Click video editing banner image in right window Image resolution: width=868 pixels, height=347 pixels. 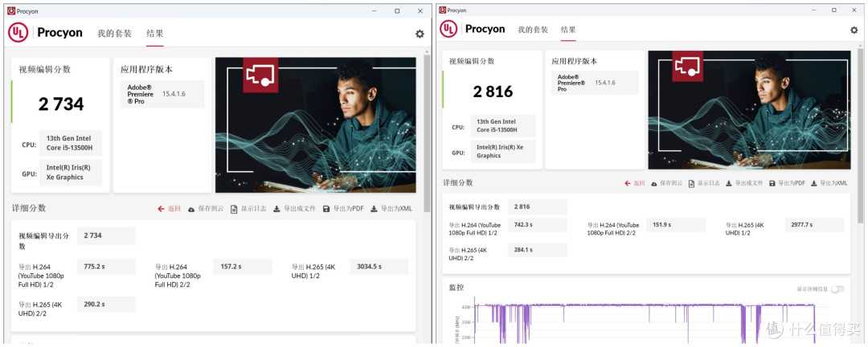point(749,110)
